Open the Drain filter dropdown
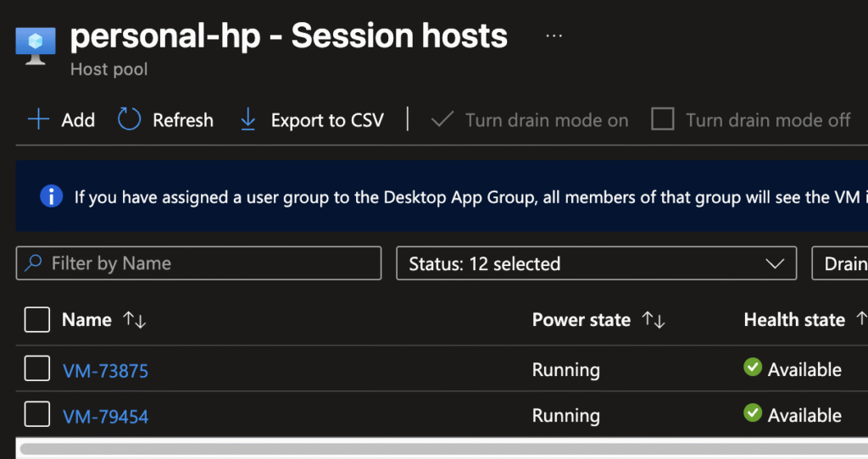Image resolution: width=868 pixels, height=459 pixels. pos(840,263)
